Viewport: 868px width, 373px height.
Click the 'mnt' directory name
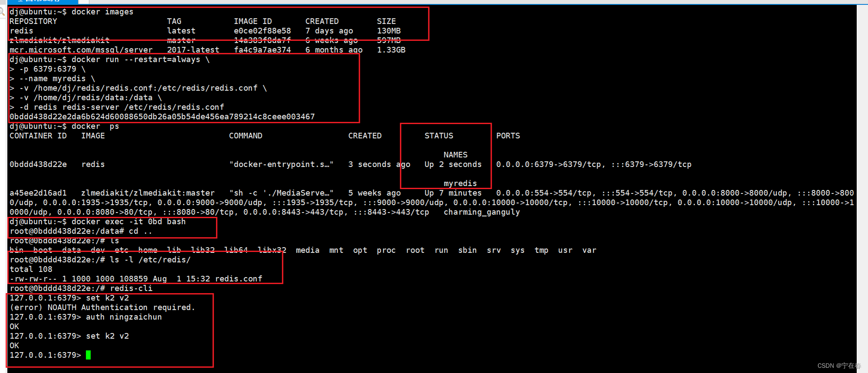(x=336, y=250)
